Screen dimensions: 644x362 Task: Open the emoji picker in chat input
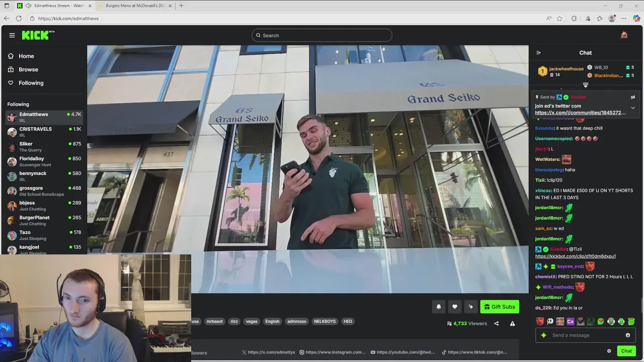point(628,335)
